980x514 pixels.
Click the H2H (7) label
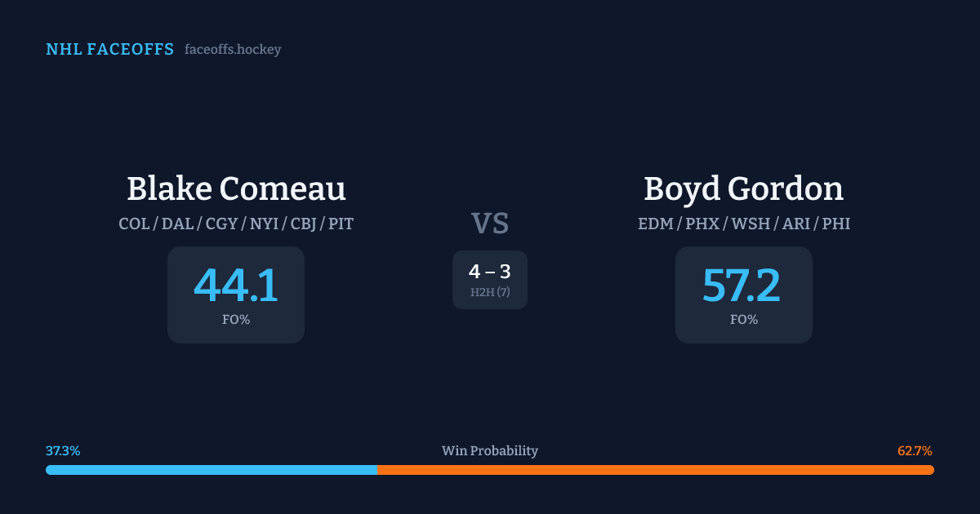[x=490, y=292]
